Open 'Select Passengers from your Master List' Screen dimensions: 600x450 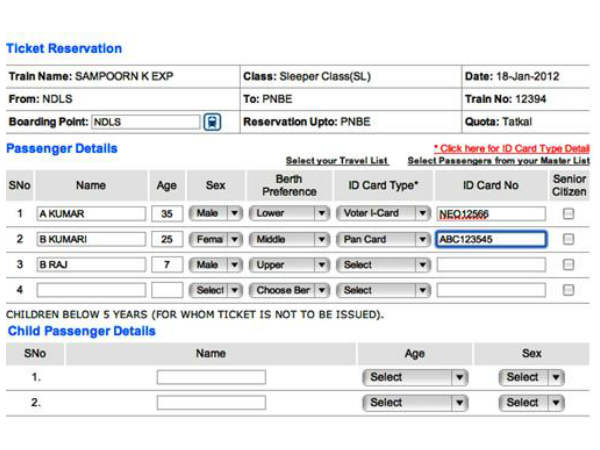(x=497, y=161)
